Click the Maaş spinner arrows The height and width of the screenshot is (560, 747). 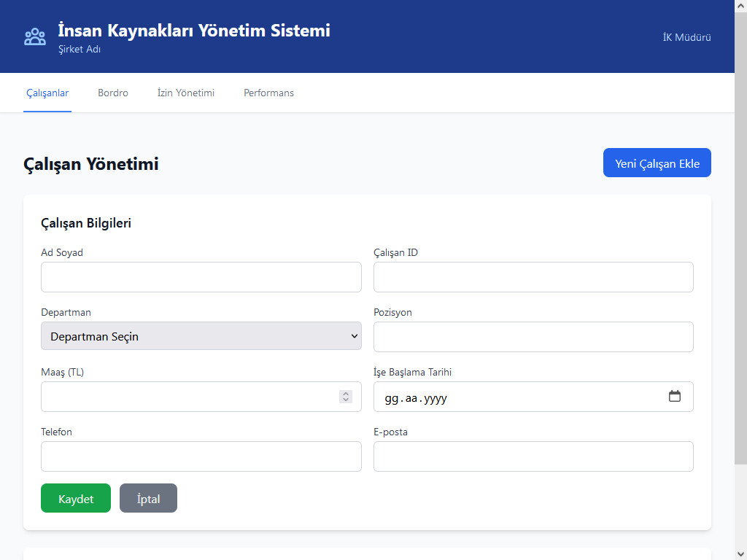pyautogui.click(x=346, y=397)
